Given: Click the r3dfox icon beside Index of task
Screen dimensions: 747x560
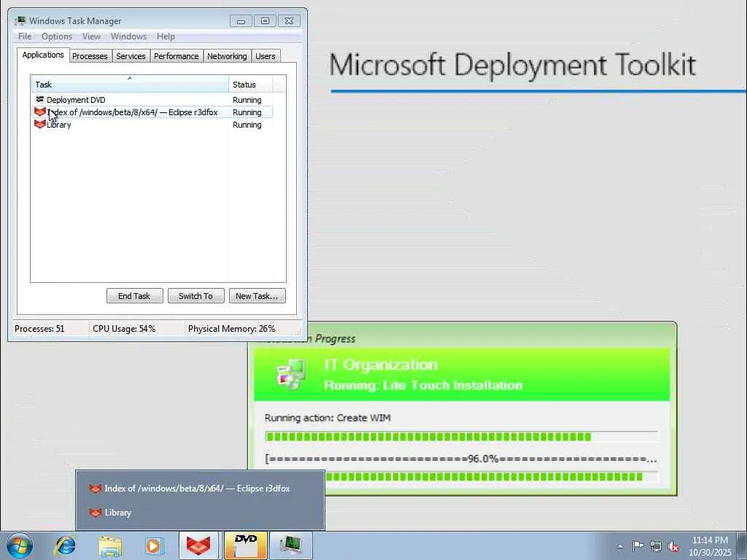Looking at the screenshot, I should click(39, 112).
